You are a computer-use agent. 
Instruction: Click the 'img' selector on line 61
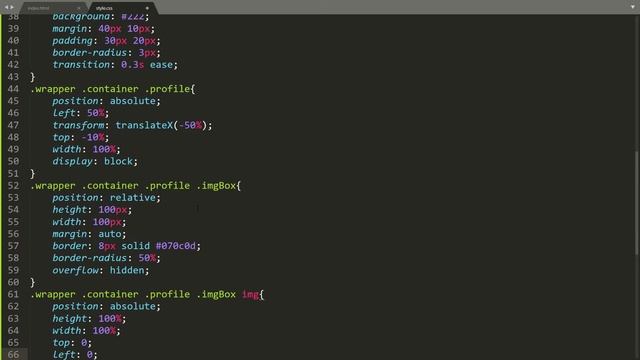coord(250,294)
